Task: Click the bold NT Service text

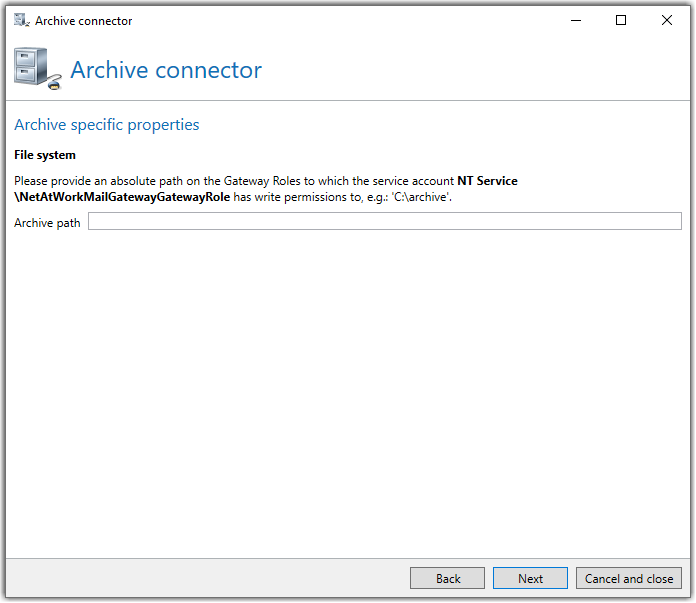Action: 487,181
